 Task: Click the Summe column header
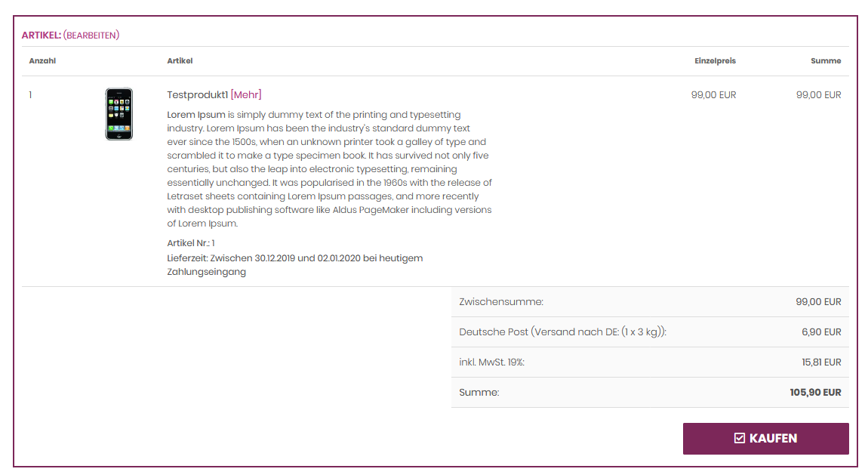(826, 61)
